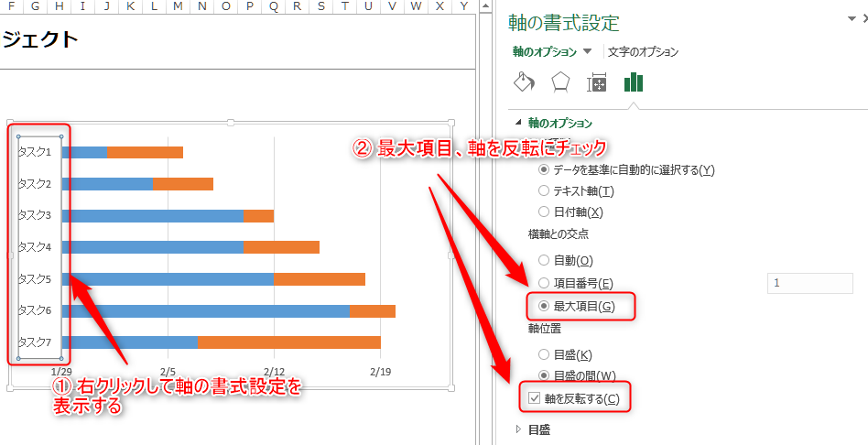Select データを基準に自動的に選択する radio button
The height and width of the screenshot is (445, 868).
coord(545,169)
